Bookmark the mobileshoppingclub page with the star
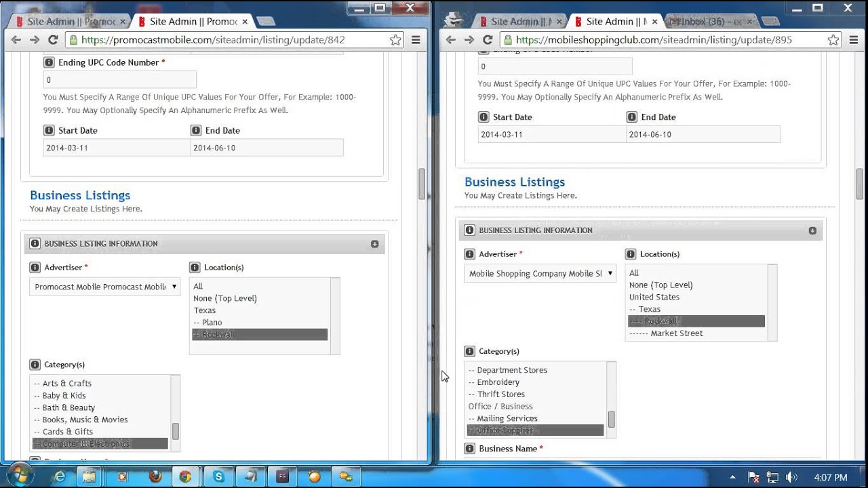The width and height of the screenshot is (868, 488). point(833,40)
